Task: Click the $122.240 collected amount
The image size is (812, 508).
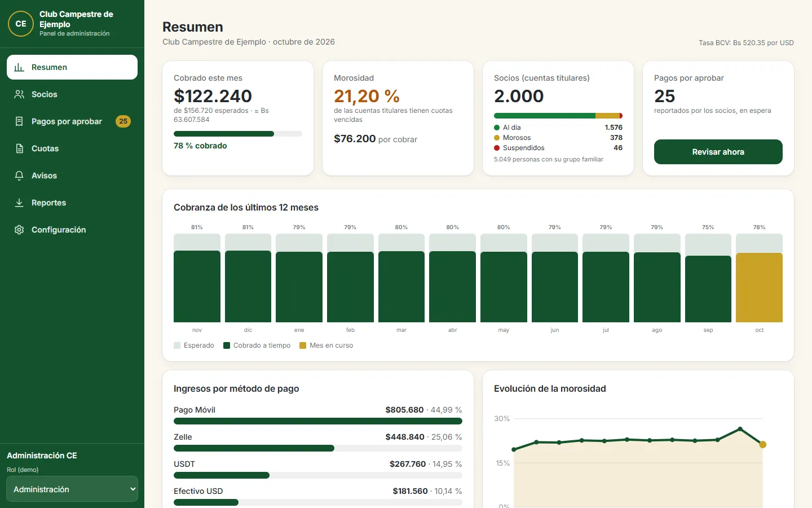Action: pyautogui.click(x=213, y=96)
